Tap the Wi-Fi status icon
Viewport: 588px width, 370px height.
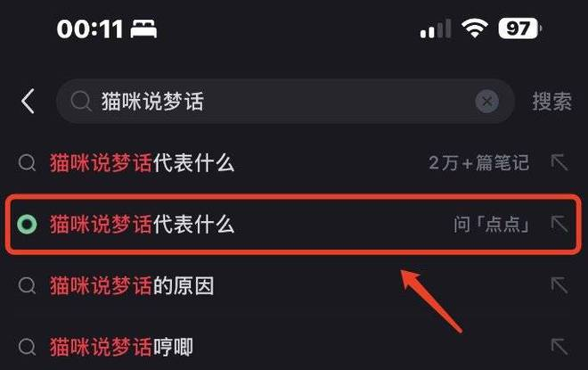tap(474, 29)
